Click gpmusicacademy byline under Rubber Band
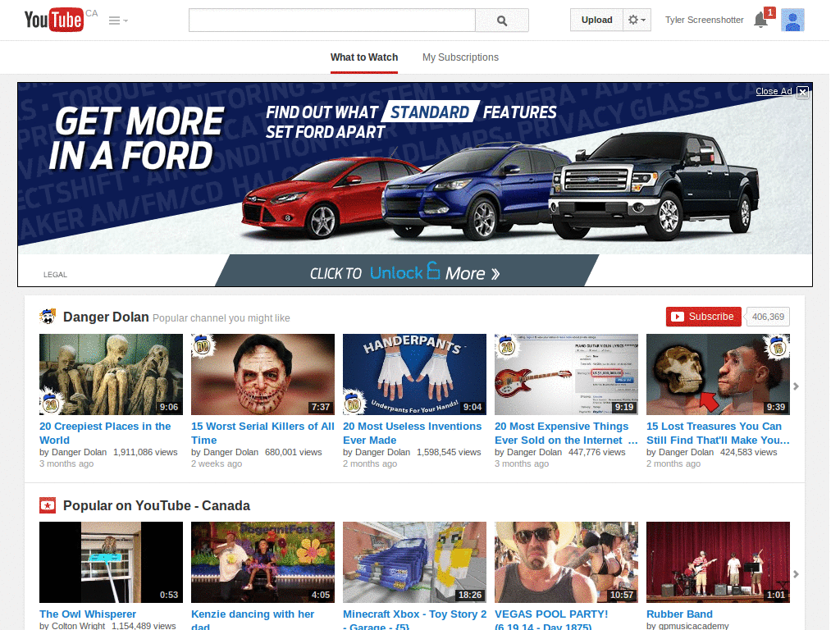The image size is (840, 630). [693, 626]
